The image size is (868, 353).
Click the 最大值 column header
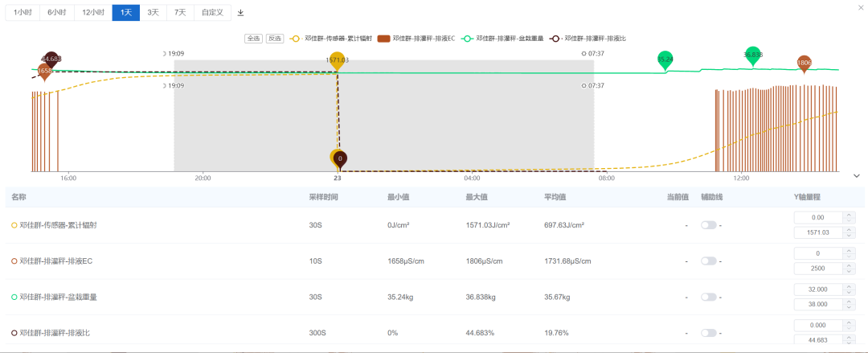[x=477, y=197]
